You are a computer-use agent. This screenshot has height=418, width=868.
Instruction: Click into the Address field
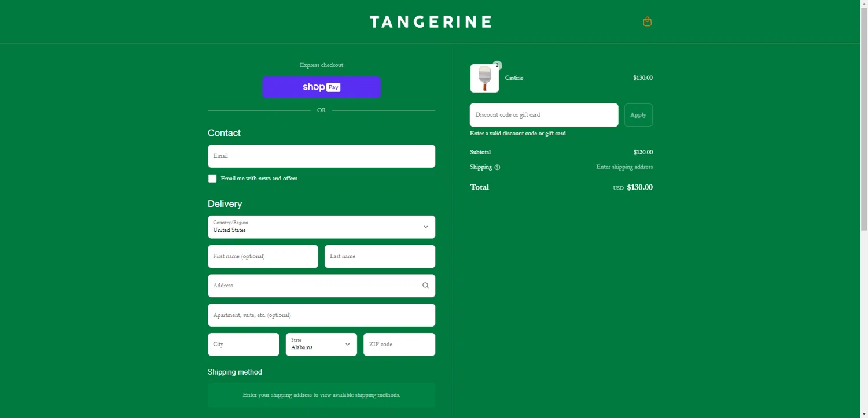coord(321,286)
